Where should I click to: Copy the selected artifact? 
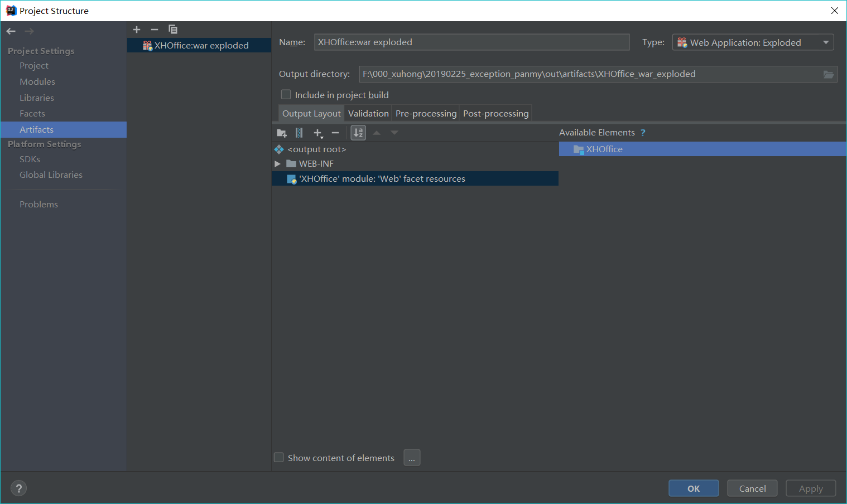click(x=173, y=30)
